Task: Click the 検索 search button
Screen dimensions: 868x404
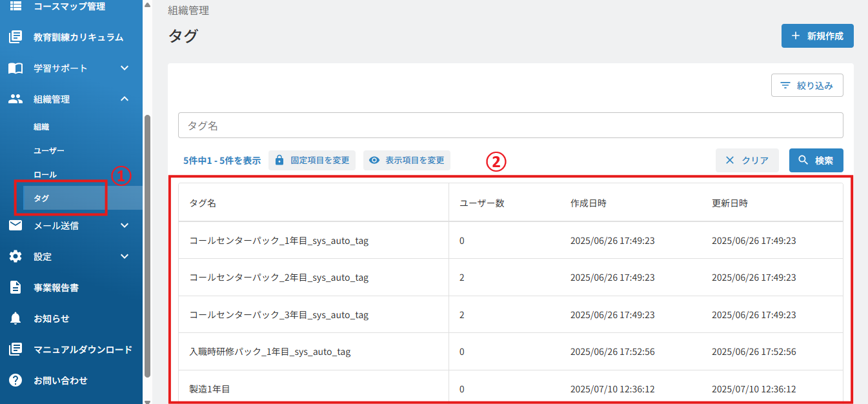Action: click(x=816, y=160)
